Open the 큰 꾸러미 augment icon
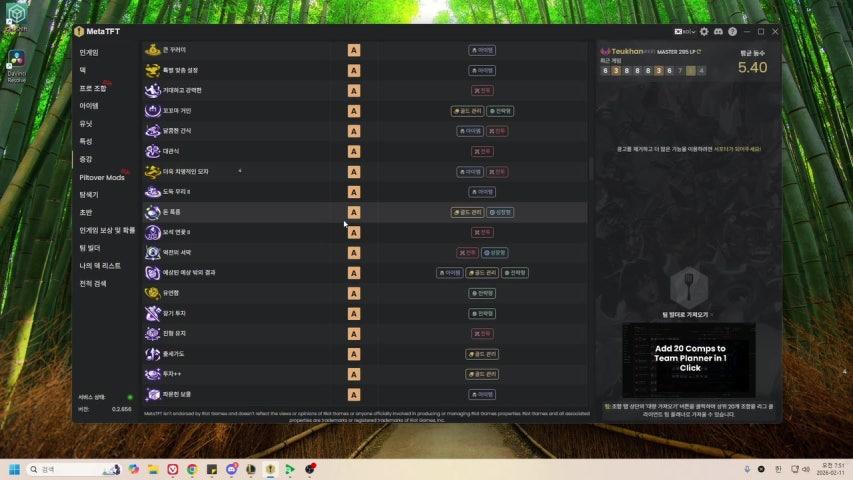Viewport: 853px width, 480px height. (x=152, y=50)
